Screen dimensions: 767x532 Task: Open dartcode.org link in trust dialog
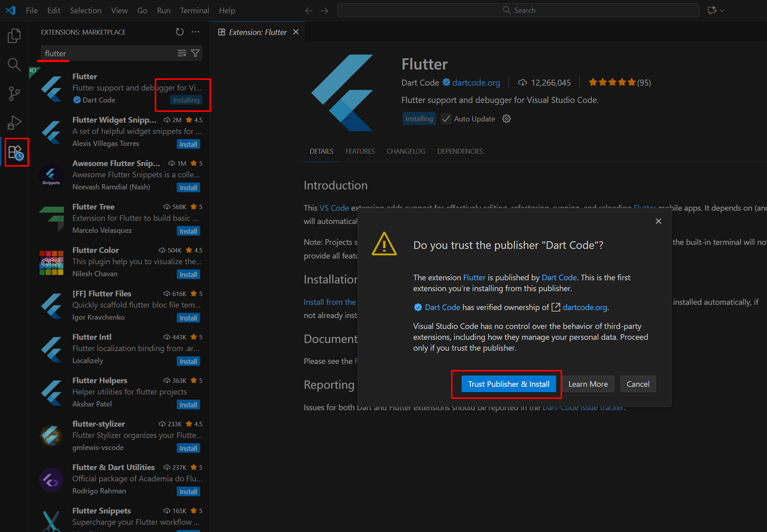584,307
